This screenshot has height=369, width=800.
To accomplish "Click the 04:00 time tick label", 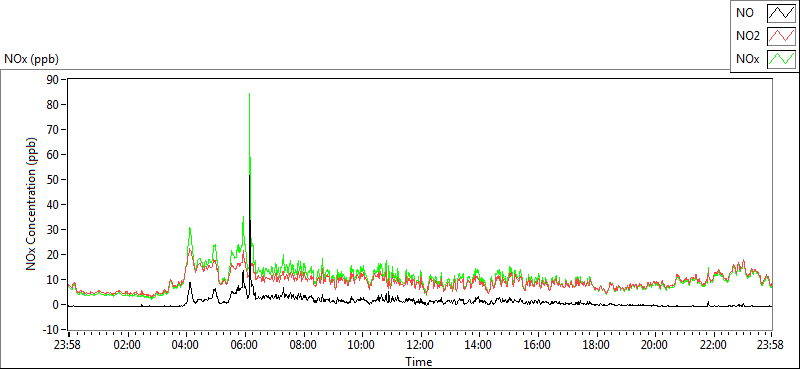I will click(x=186, y=344).
